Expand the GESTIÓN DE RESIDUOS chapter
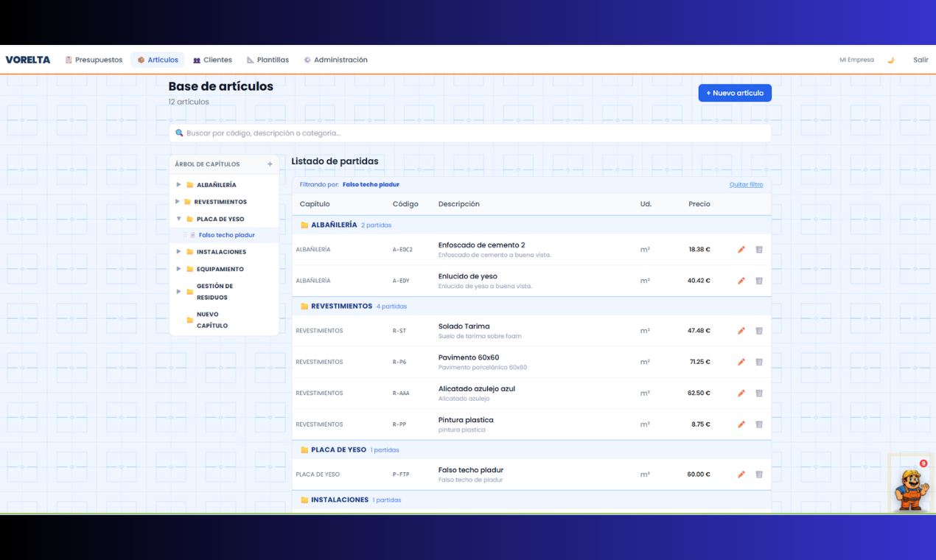 (x=178, y=292)
